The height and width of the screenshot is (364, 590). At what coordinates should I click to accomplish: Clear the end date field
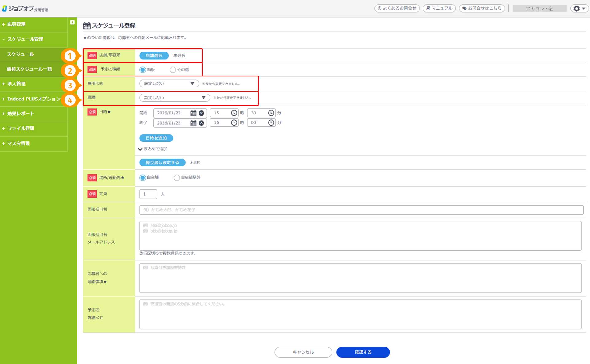pos(201,123)
